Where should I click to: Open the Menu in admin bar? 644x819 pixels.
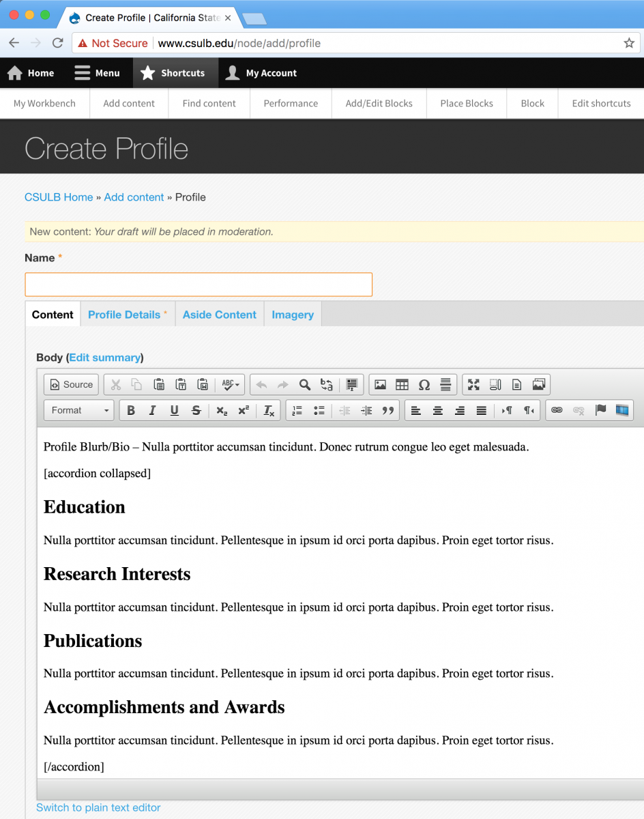point(97,73)
